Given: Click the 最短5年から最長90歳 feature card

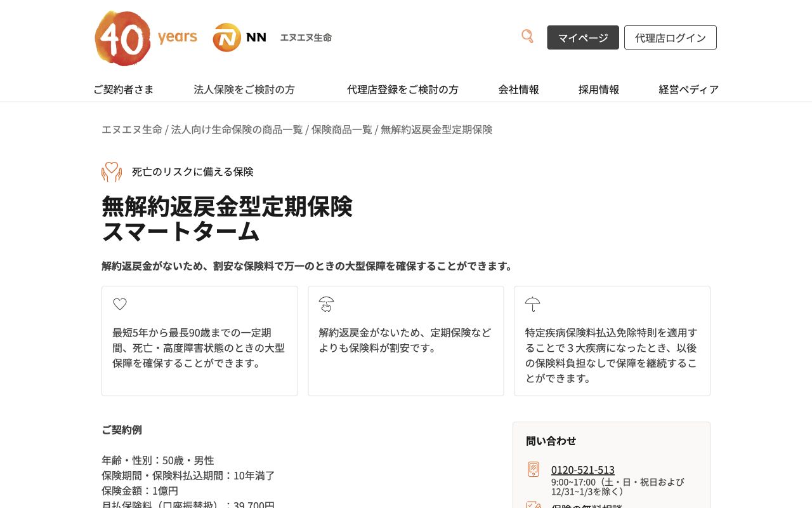Looking at the screenshot, I should click(x=200, y=341).
